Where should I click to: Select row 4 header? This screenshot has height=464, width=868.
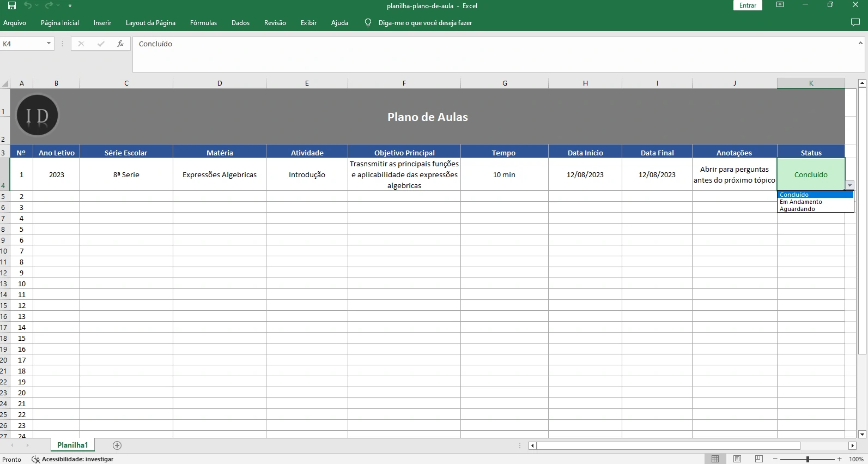[x=4, y=174]
